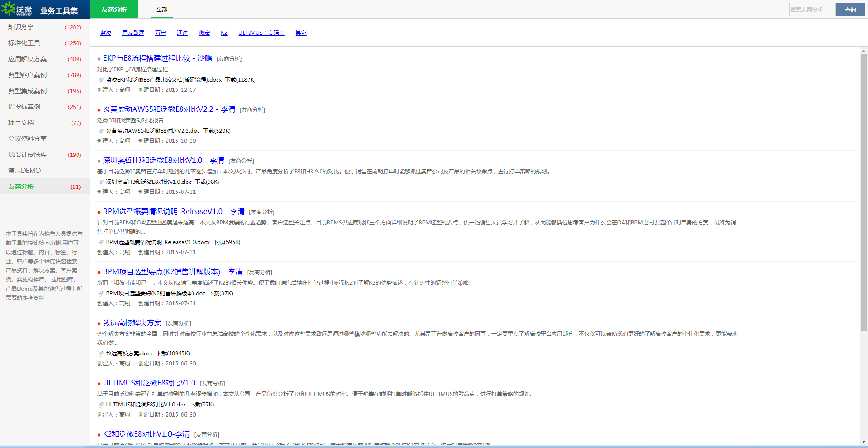
Task: Open 项目文档 category
Action: (x=45, y=123)
